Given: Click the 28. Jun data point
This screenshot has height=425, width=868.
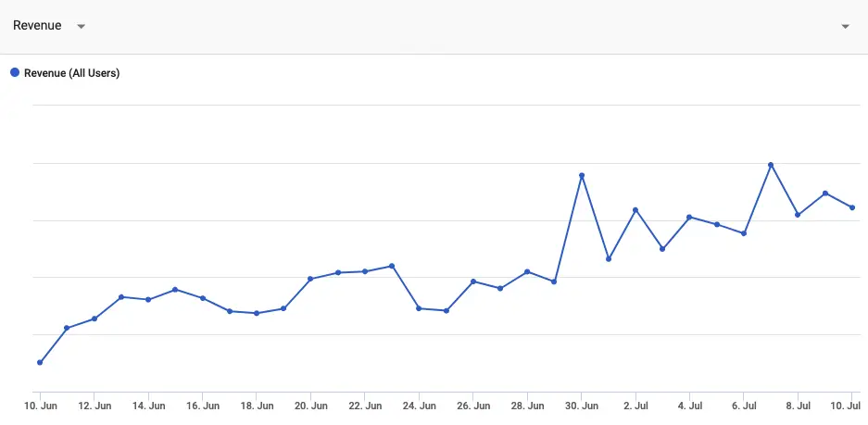Looking at the screenshot, I should click(x=527, y=271).
